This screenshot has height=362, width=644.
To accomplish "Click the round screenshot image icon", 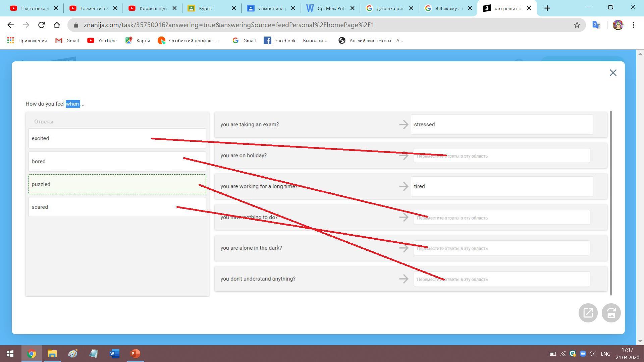I will click(611, 313).
